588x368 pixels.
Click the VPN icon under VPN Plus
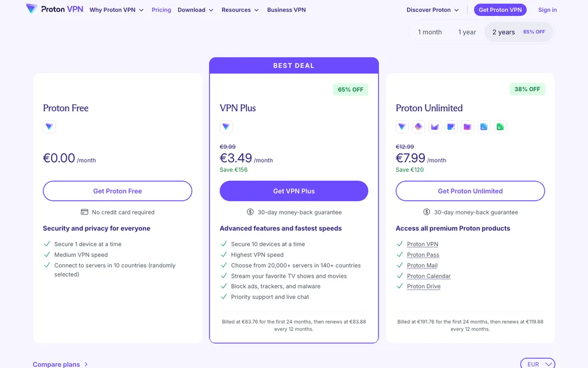tap(226, 127)
